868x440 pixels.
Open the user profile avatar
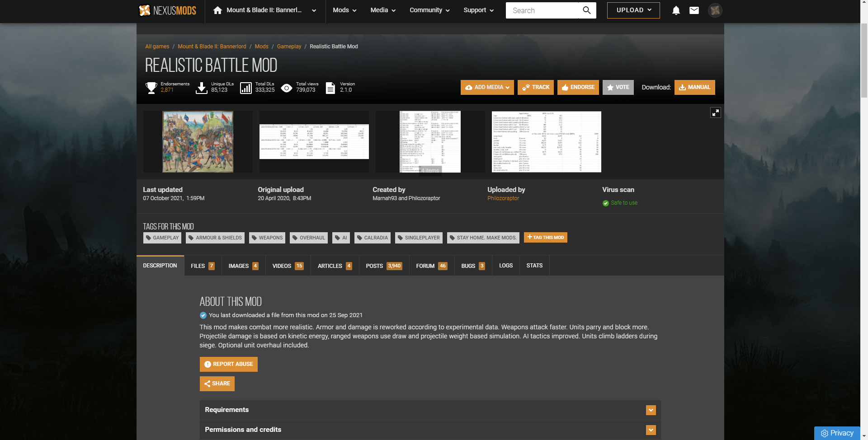coord(715,10)
